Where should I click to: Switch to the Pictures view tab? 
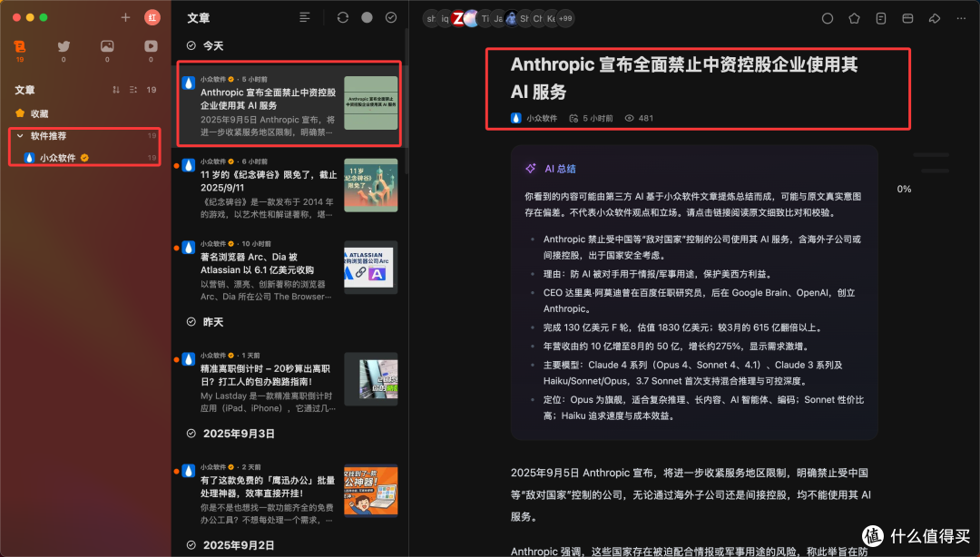(x=107, y=50)
